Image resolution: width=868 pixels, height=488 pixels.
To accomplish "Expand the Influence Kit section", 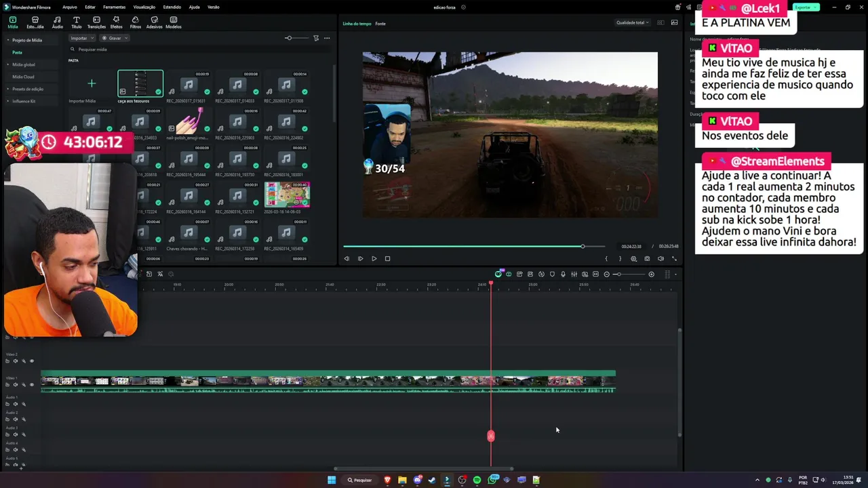I will [x=8, y=101].
